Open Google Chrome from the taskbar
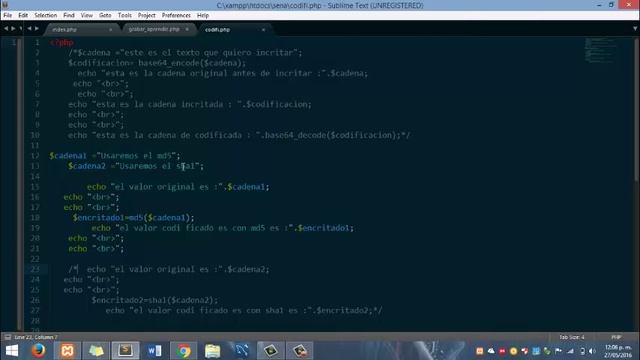 click(x=183, y=351)
